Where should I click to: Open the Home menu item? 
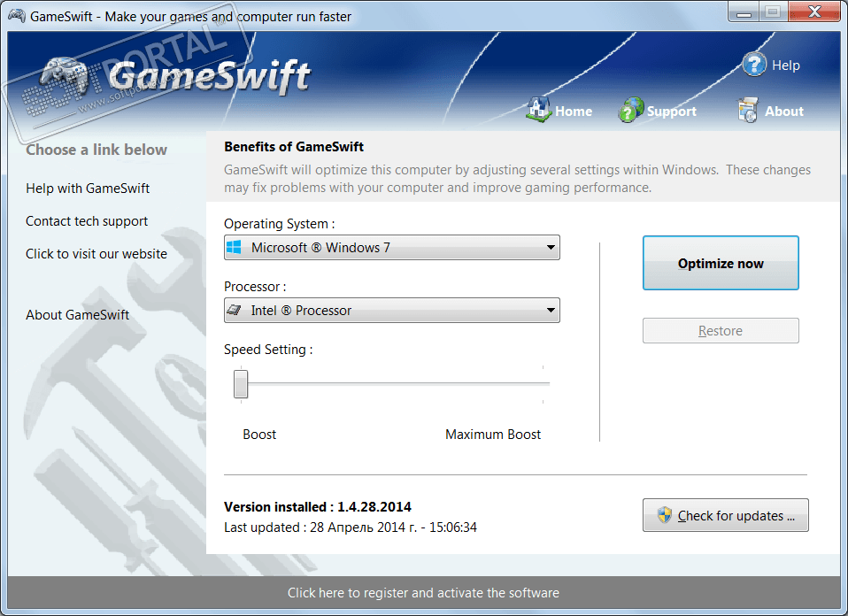[574, 112]
